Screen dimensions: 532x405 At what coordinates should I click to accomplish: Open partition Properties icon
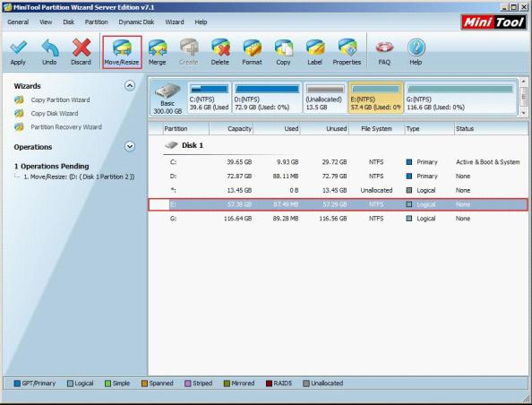click(348, 47)
